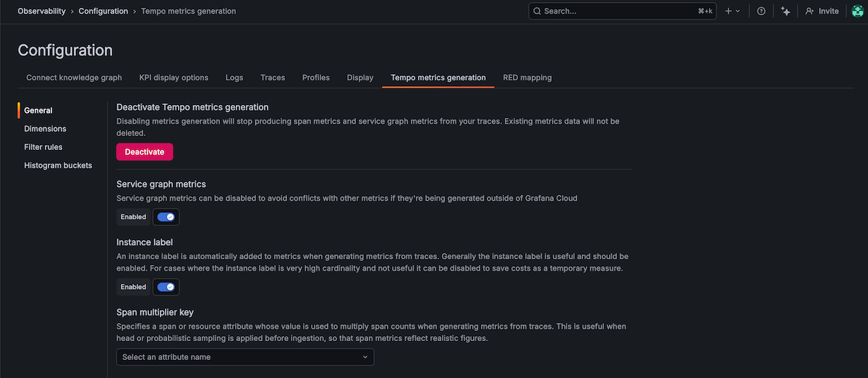
Task: Open Filter rules section
Action: pyautogui.click(x=43, y=147)
